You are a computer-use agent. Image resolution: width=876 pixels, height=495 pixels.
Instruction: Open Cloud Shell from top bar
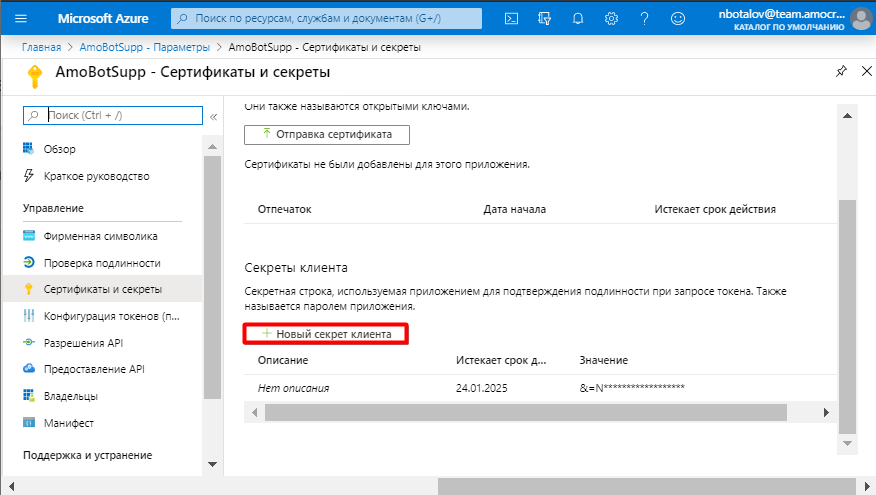pyautogui.click(x=511, y=18)
